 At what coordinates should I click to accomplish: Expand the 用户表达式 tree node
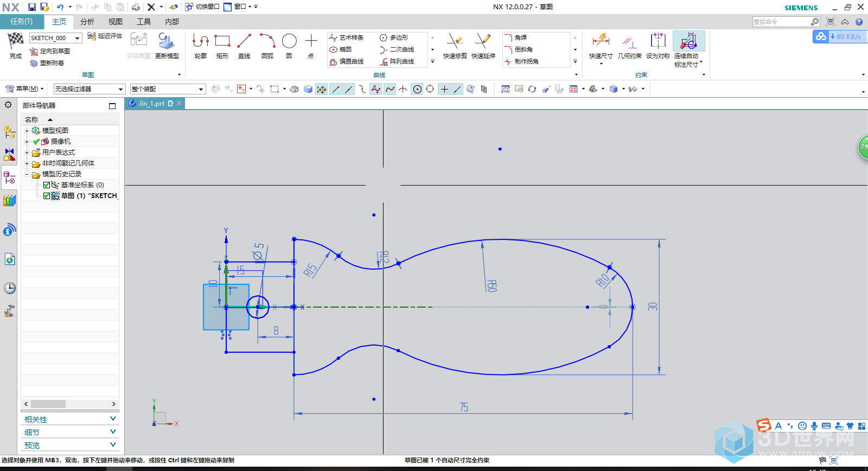(27, 152)
